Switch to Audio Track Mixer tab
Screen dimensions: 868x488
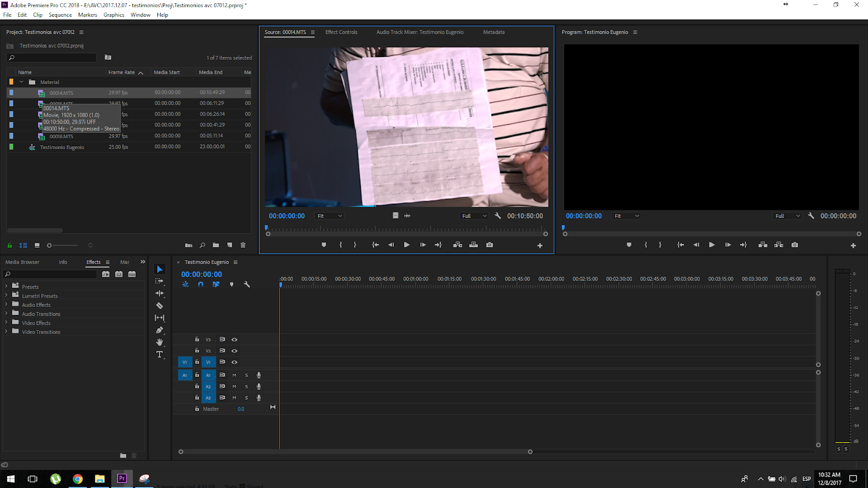pos(420,32)
